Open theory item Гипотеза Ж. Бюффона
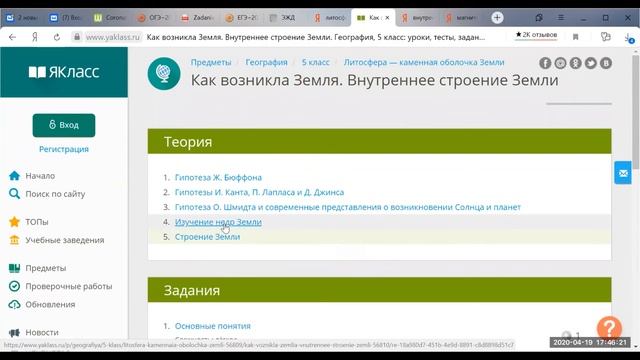 [218, 178]
